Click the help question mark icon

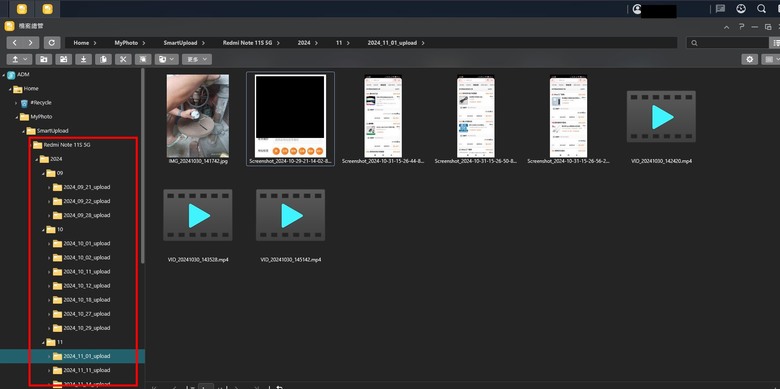(741, 26)
